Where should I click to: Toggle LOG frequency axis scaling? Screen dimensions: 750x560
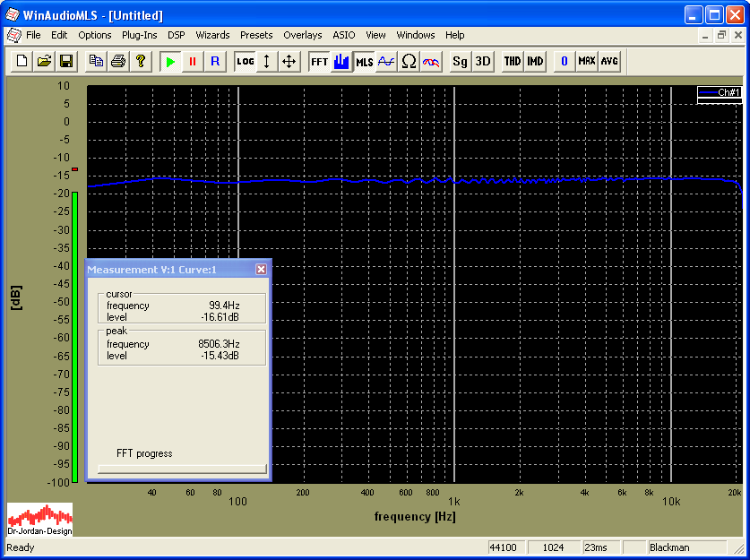245,61
